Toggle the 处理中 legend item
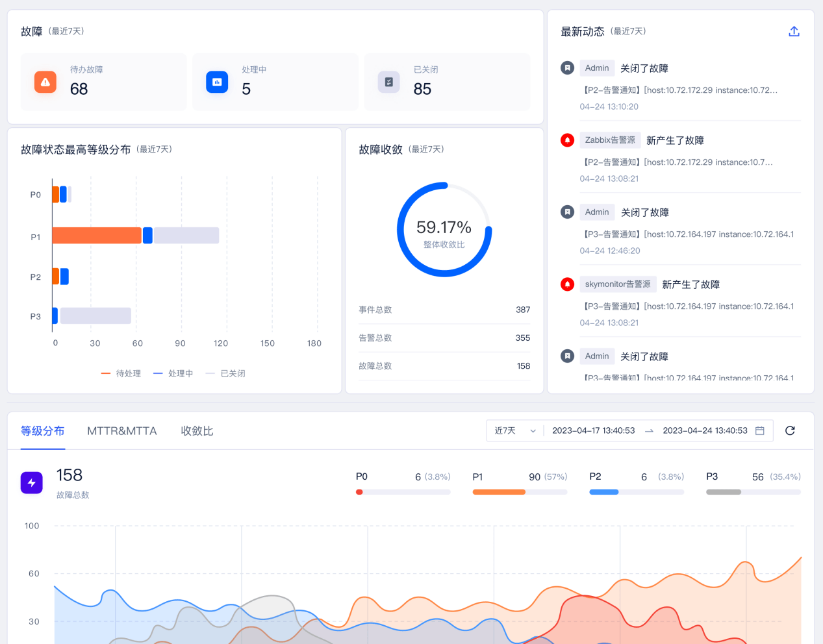 pos(173,373)
